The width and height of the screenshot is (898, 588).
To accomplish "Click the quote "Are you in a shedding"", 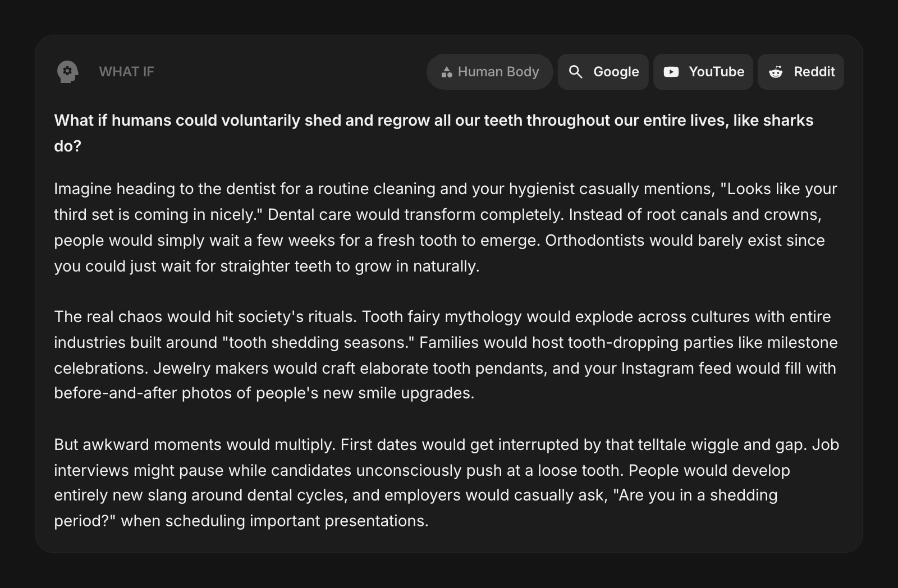I will tap(695, 495).
